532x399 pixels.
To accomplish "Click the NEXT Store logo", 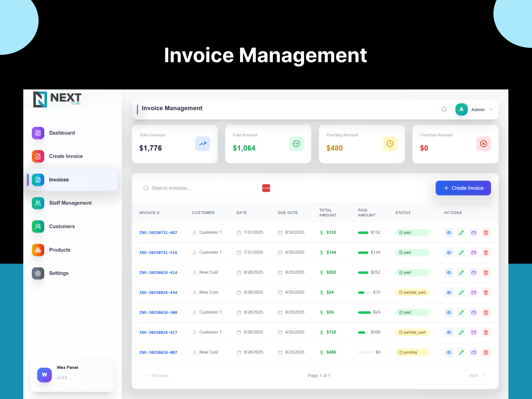I will point(57,99).
